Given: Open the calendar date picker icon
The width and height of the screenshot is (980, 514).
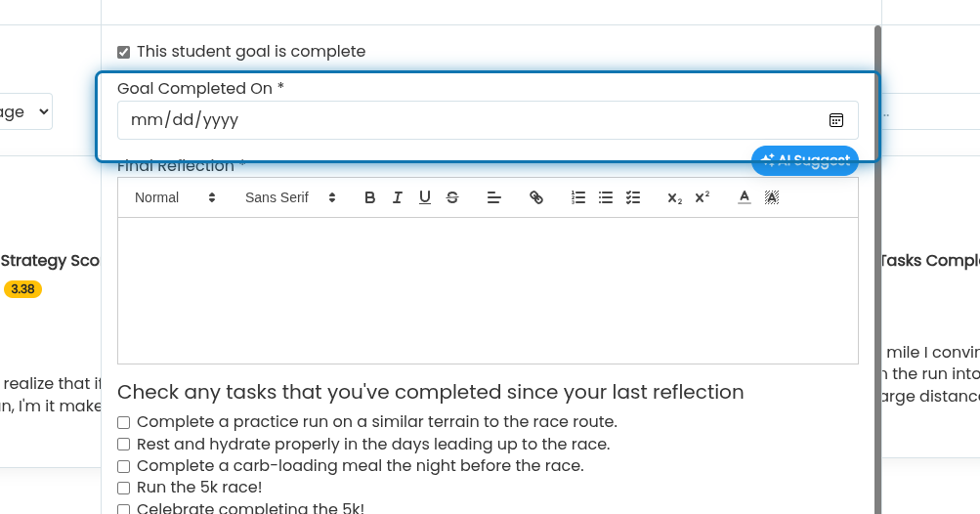Looking at the screenshot, I should point(835,120).
